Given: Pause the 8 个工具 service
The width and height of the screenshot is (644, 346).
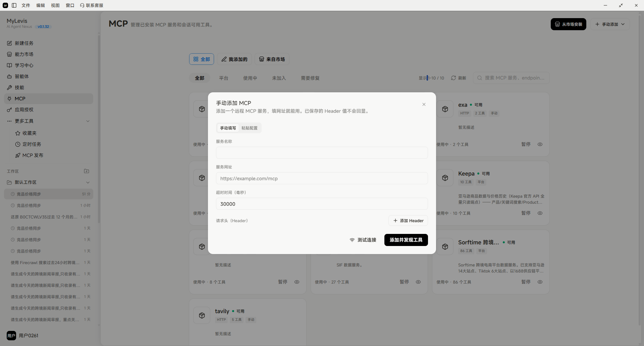Looking at the screenshot, I should pos(283,282).
